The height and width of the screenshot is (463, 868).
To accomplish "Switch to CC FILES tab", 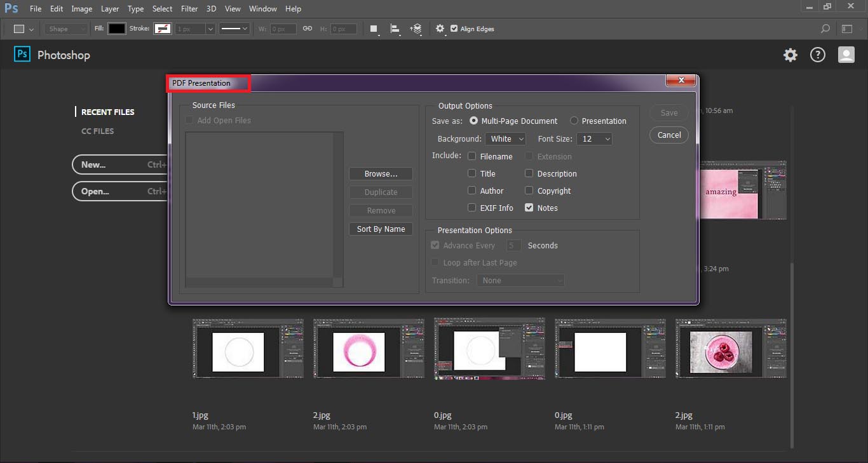I will pos(98,131).
